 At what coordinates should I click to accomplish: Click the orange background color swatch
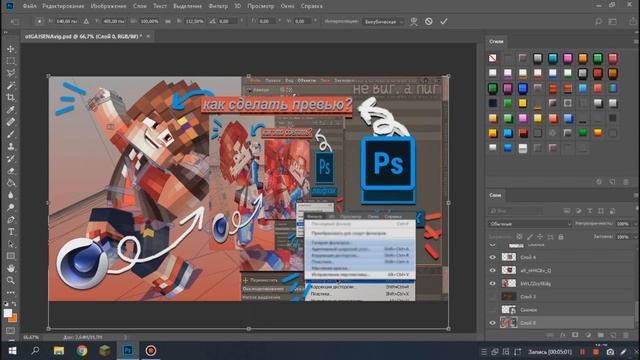(x=13, y=318)
